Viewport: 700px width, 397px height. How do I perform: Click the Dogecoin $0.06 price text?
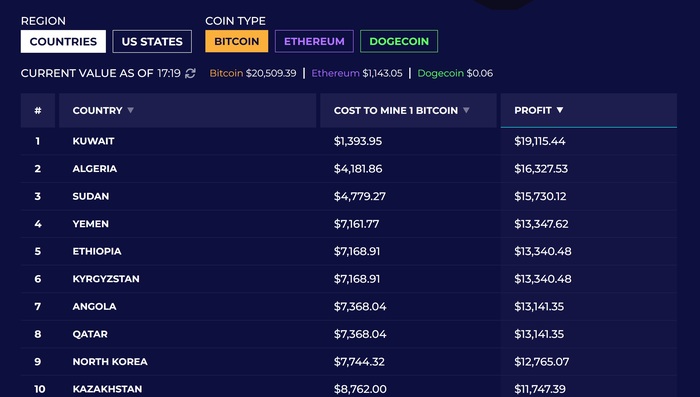click(x=455, y=73)
